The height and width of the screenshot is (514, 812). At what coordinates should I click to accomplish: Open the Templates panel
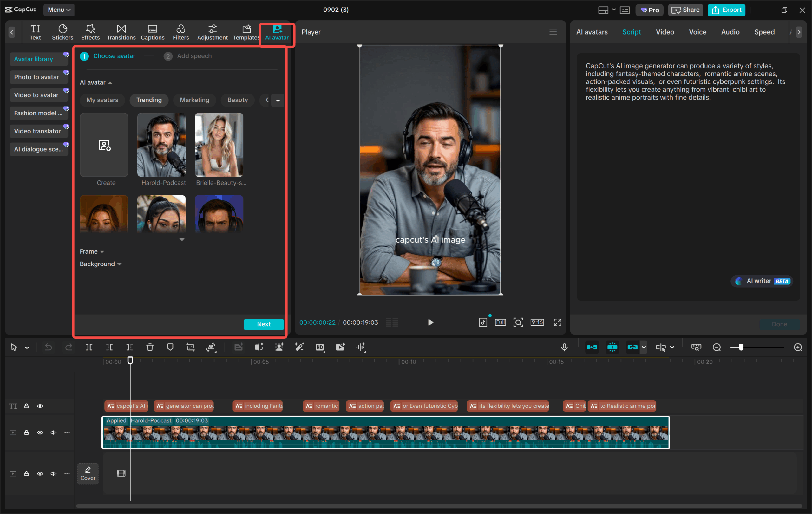246,32
